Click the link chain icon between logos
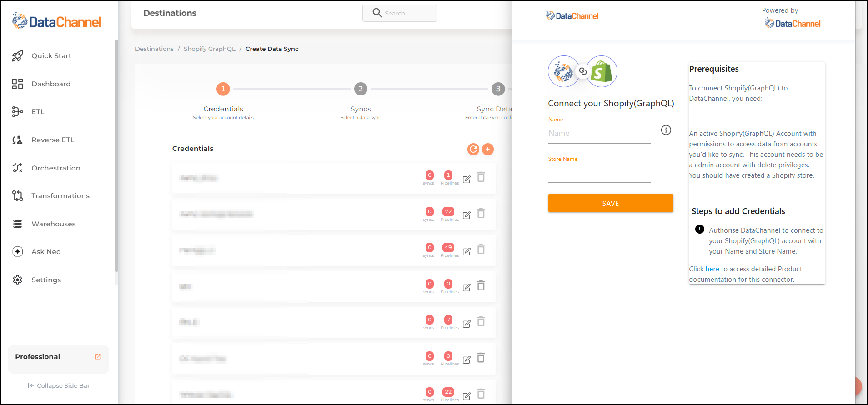This screenshot has height=405, width=868. coord(583,71)
